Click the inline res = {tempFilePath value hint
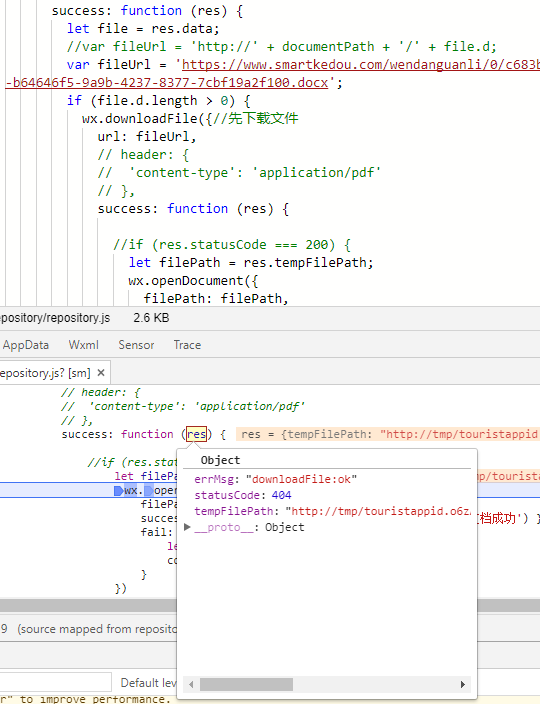Screen dimensions: 540x704 389,434
